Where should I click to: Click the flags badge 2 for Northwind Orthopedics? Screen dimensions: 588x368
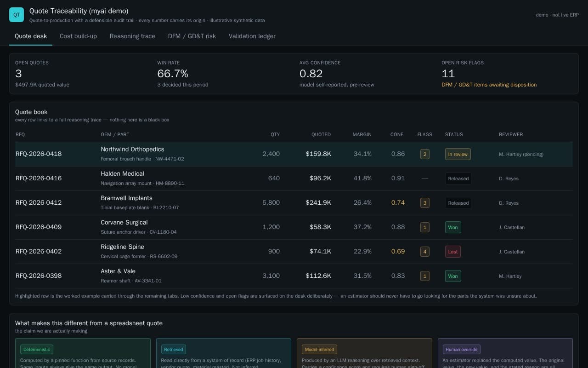pos(425,154)
